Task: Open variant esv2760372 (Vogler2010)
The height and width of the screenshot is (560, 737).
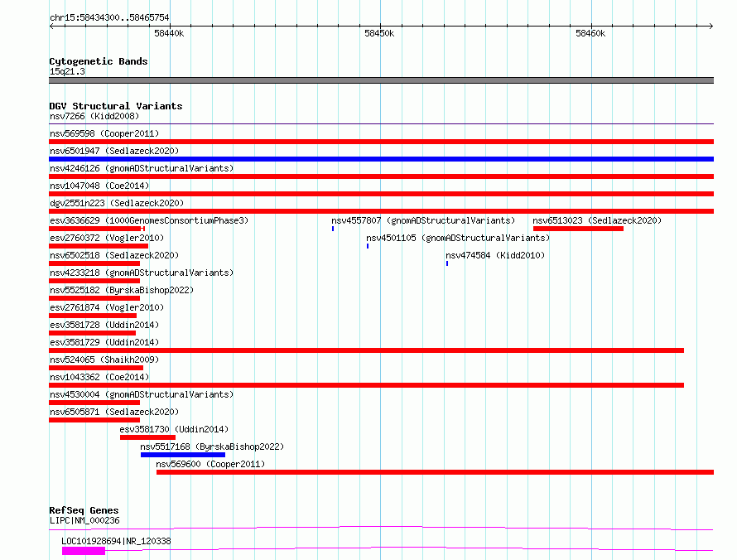Action: coord(107,238)
